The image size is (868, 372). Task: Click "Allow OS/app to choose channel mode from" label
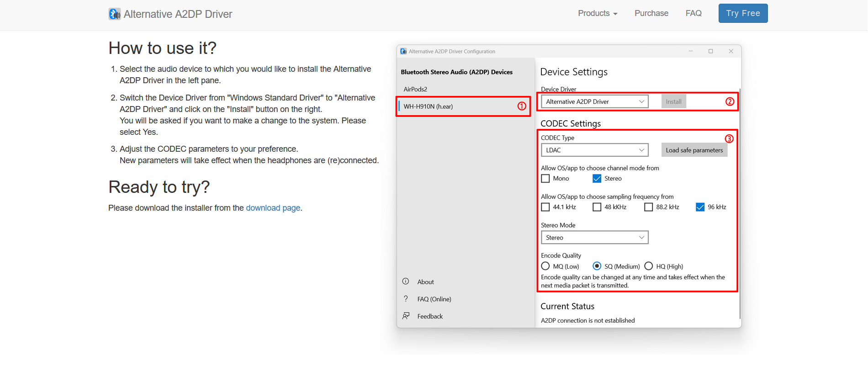coord(600,168)
